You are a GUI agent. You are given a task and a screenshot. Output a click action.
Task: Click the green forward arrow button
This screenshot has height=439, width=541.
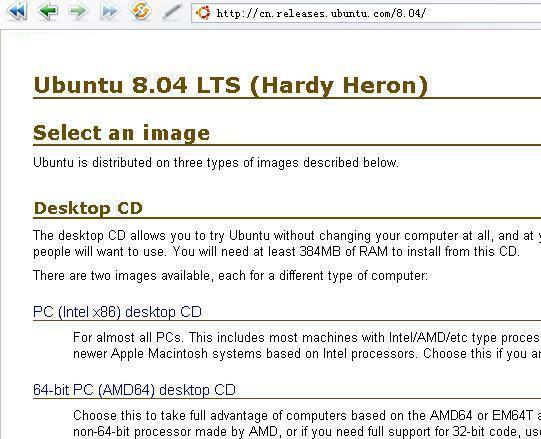78,11
